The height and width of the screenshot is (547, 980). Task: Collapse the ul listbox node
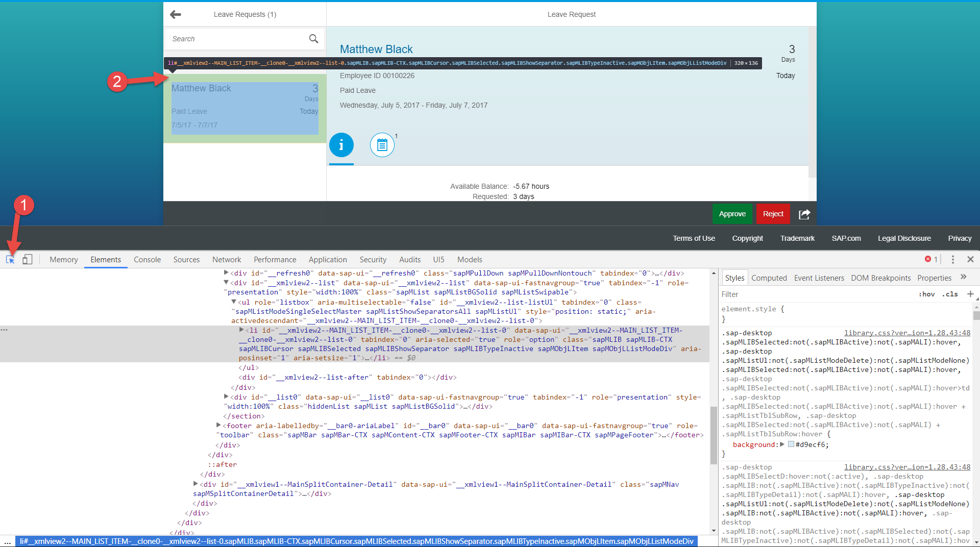tap(234, 302)
